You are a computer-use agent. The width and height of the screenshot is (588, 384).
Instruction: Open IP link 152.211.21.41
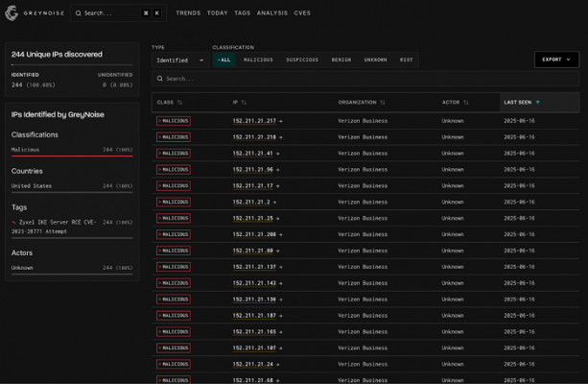252,154
